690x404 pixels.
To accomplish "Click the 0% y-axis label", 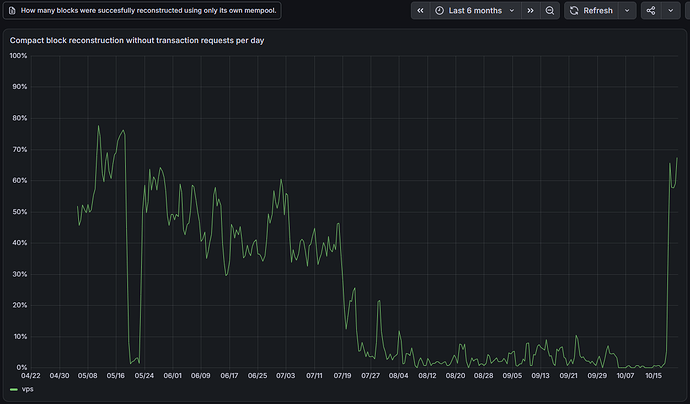I will [22, 367].
